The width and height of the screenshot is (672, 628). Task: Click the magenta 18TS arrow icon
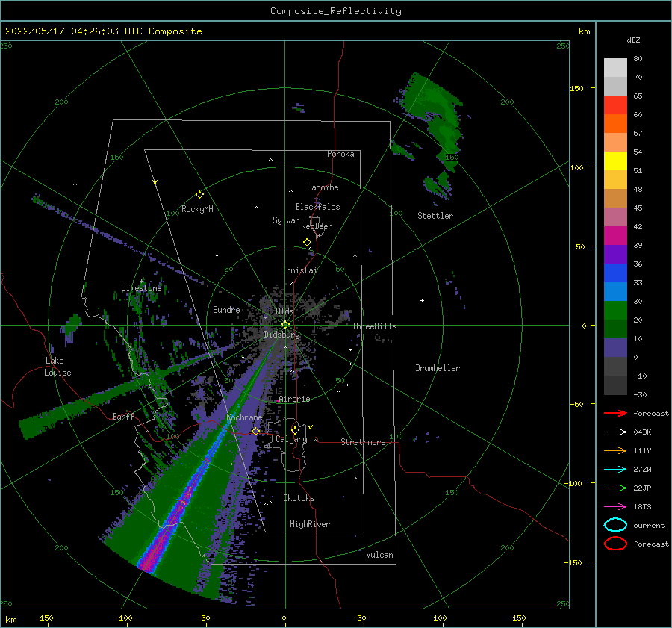coord(615,507)
